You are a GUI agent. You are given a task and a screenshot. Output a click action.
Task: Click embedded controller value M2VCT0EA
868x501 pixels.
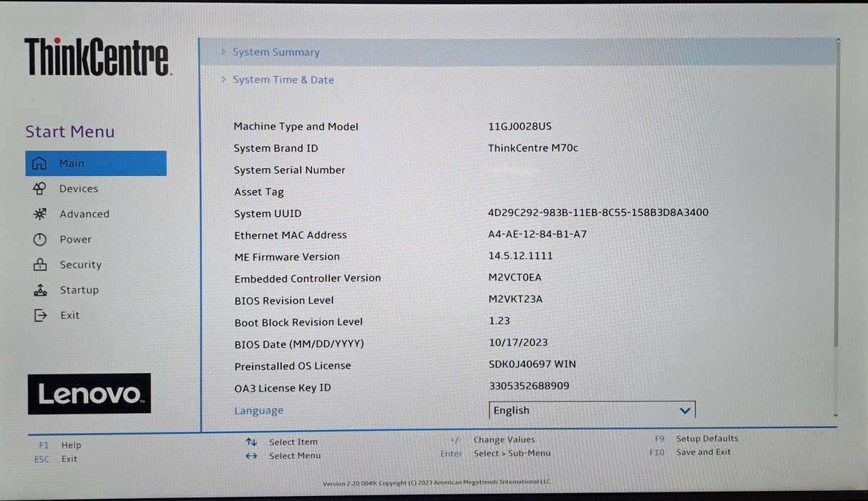(x=515, y=277)
